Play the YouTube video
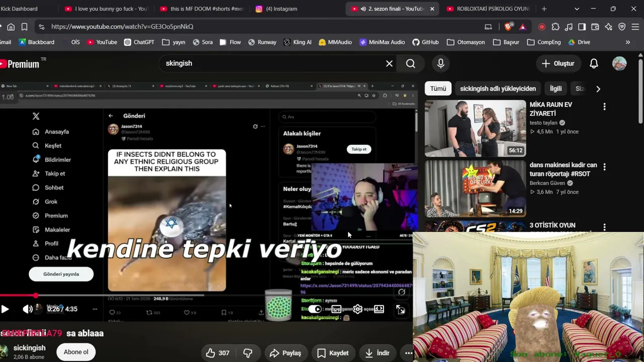The image size is (644, 362). (5, 309)
